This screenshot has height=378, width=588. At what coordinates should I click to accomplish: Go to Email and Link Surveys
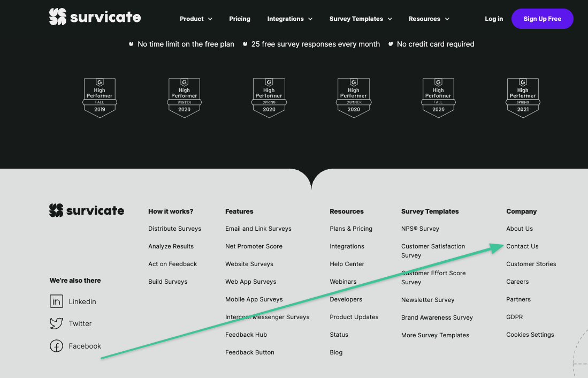[258, 229]
